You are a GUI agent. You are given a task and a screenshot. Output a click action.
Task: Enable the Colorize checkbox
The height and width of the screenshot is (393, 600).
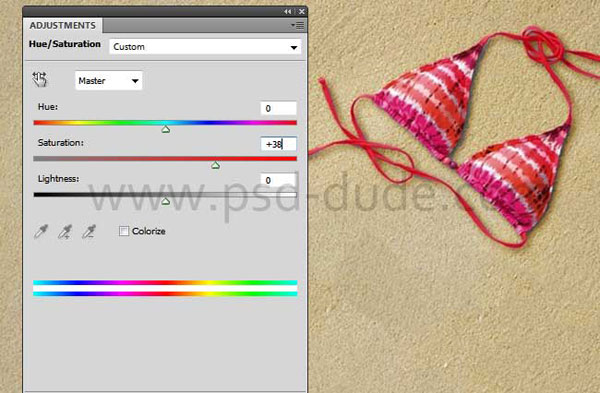point(124,231)
